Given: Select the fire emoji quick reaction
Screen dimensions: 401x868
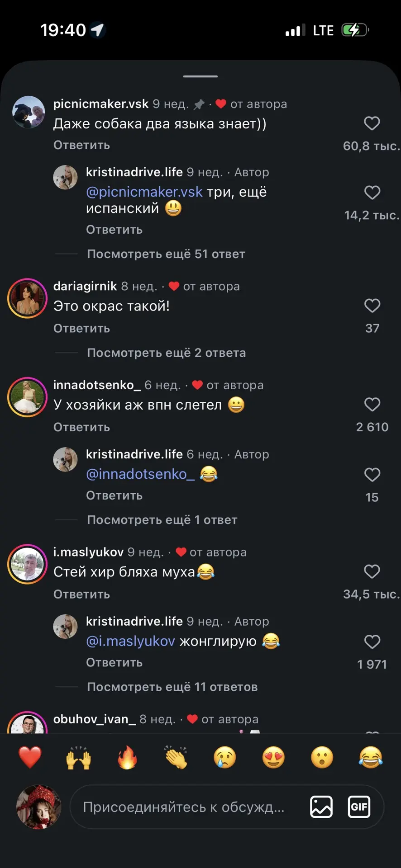Looking at the screenshot, I should tap(127, 758).
